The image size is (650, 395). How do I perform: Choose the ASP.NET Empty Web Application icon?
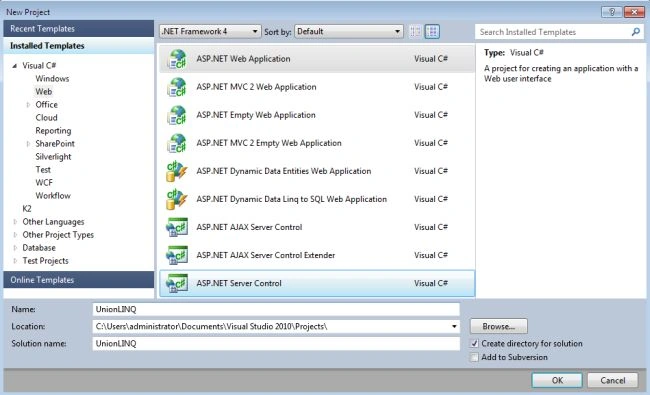(177, 115)
